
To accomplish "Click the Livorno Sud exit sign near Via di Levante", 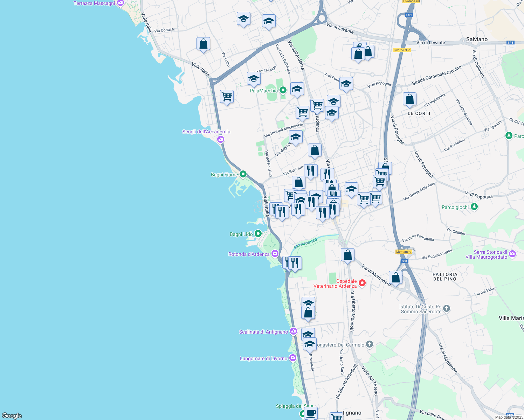I will click(x=402, y=50).
